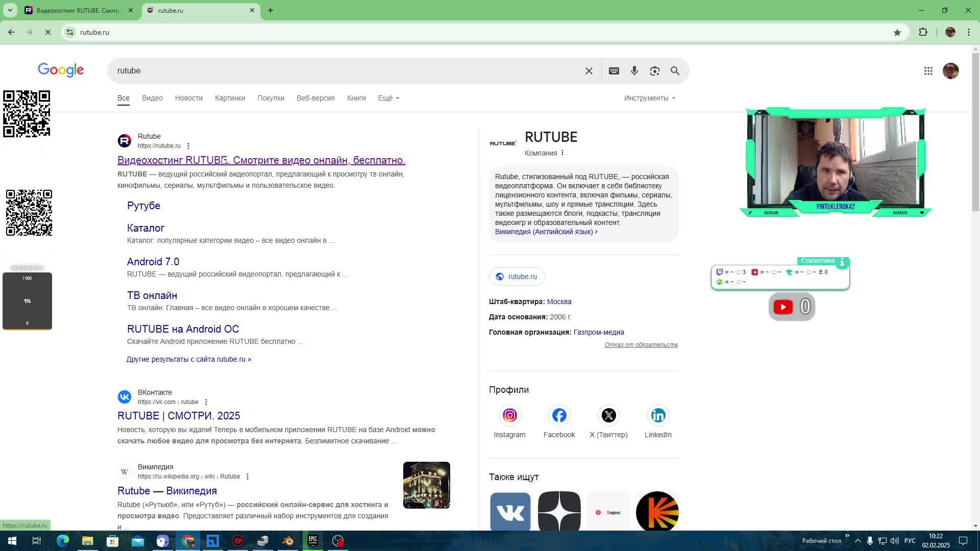Image resolution: width=980 pixels, height=551 pixels.
Task: Open the Instagram profile icon
Action: (509, 415)
